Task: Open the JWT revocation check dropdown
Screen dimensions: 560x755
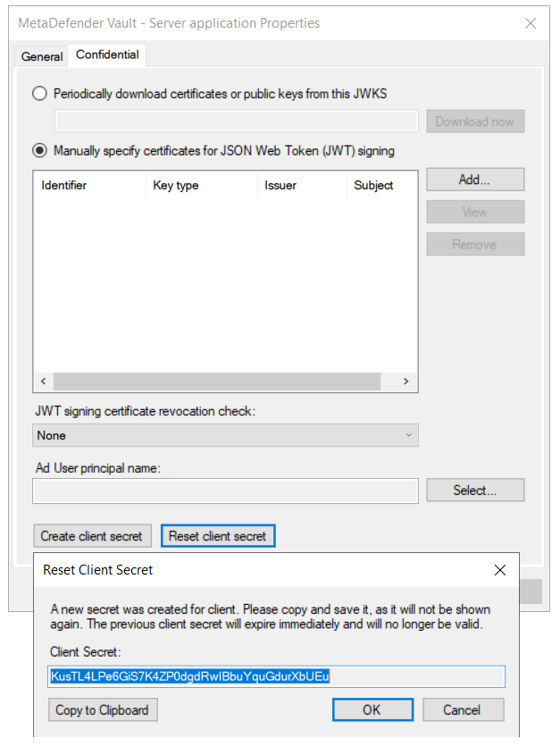Action: pos(225,435)
